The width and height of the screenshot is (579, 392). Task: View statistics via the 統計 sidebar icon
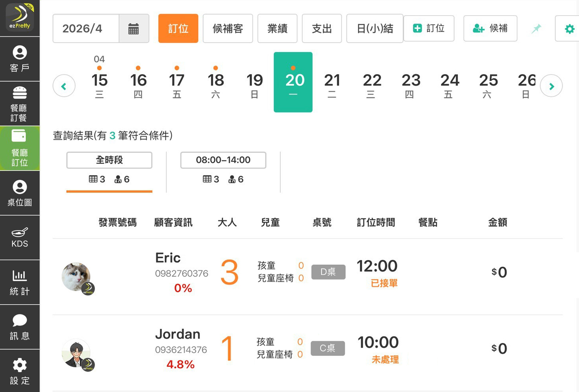[x=20, y=282]
